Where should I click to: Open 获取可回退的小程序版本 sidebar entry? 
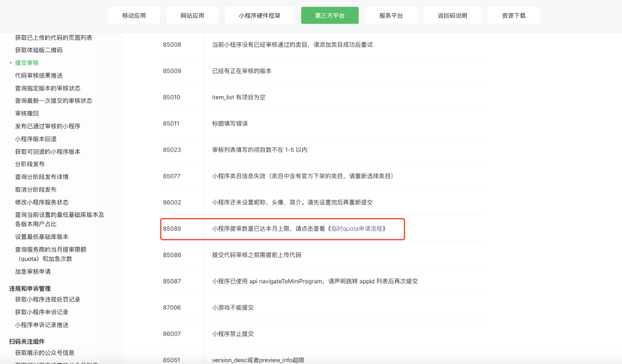[48, 152]
